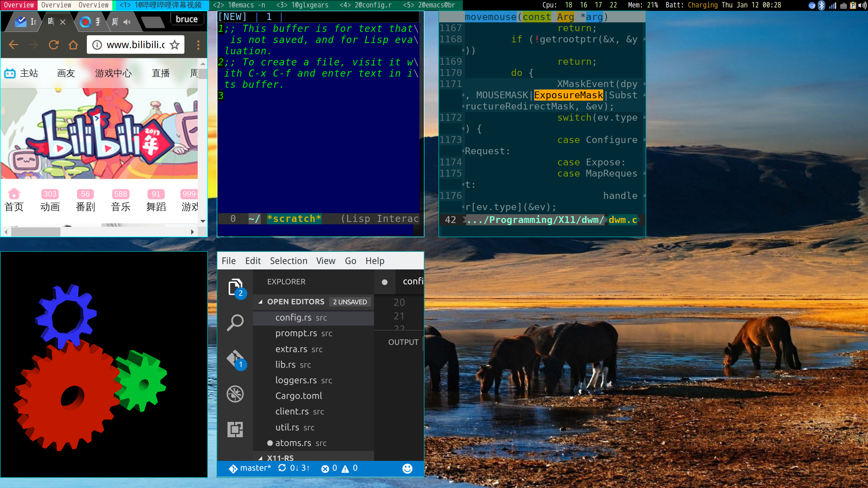868x488 pixels.
Task: Click the browser home icon
Action: click(73, 45)
